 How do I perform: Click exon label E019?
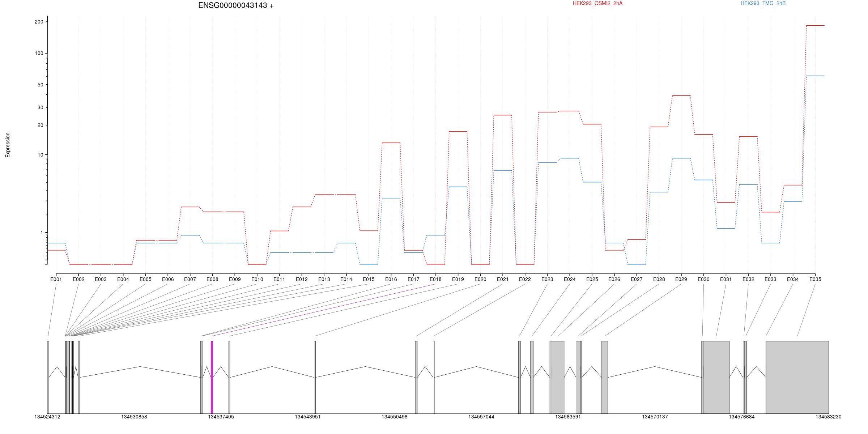(x=458, y=279)
